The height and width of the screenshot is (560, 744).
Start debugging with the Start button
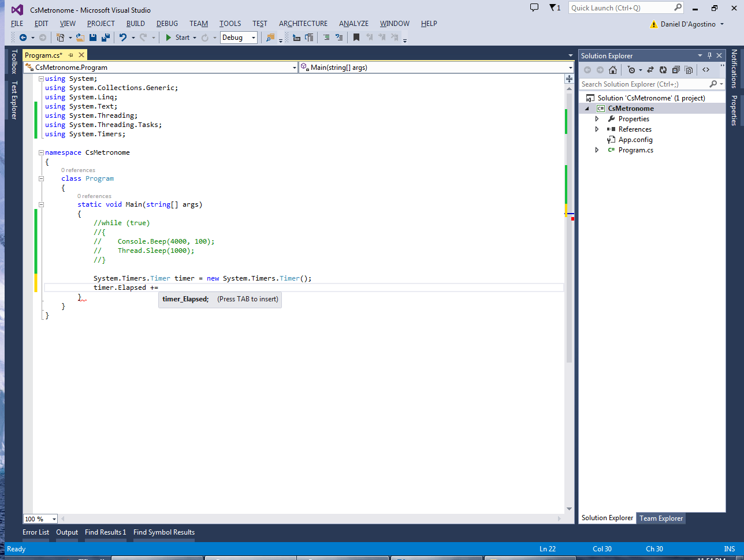click(x=177, y=38)
